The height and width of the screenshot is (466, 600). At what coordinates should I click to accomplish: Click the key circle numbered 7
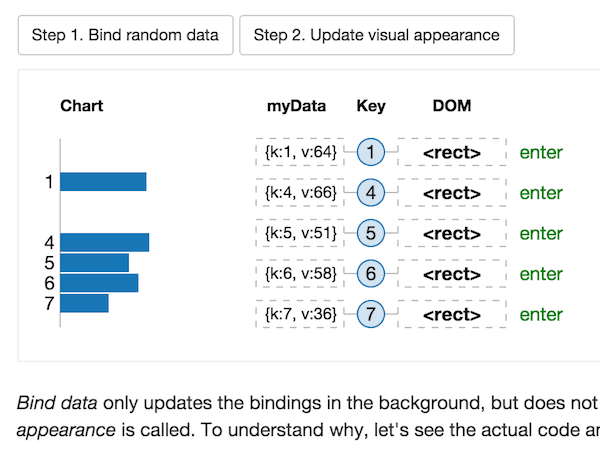click(371, 314)
